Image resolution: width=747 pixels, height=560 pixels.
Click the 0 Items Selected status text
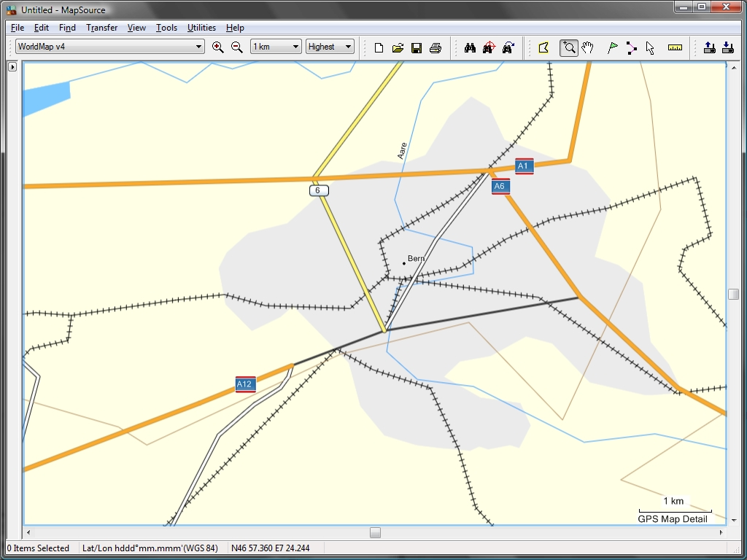pos(38,548)
